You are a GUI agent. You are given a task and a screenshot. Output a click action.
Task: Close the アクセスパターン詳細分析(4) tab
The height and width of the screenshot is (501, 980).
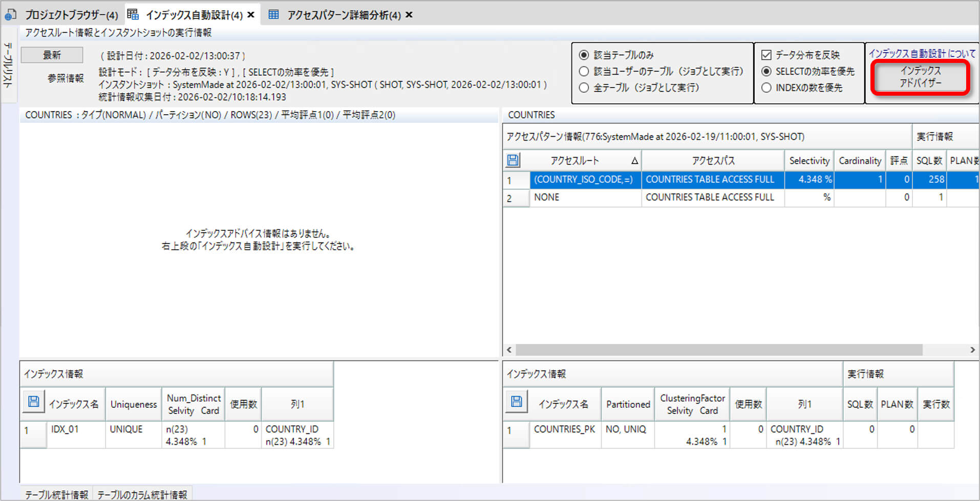pyautogui.click(x=409, y=15)
